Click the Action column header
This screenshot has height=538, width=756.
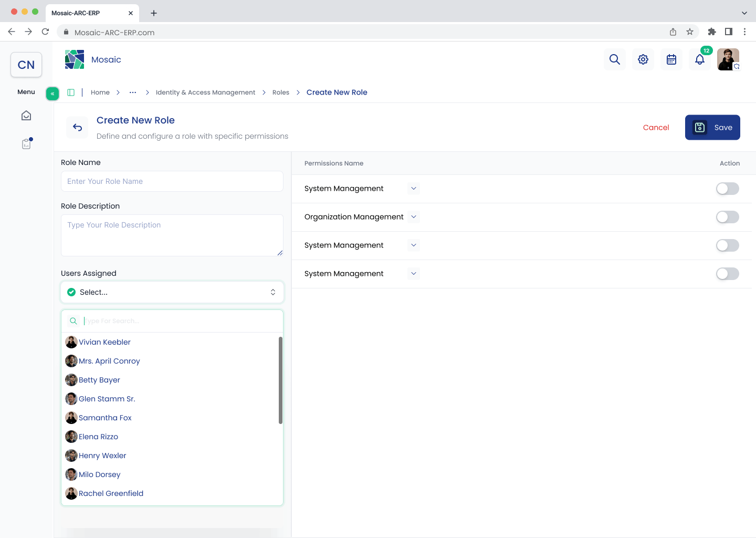tap(730, 163)
